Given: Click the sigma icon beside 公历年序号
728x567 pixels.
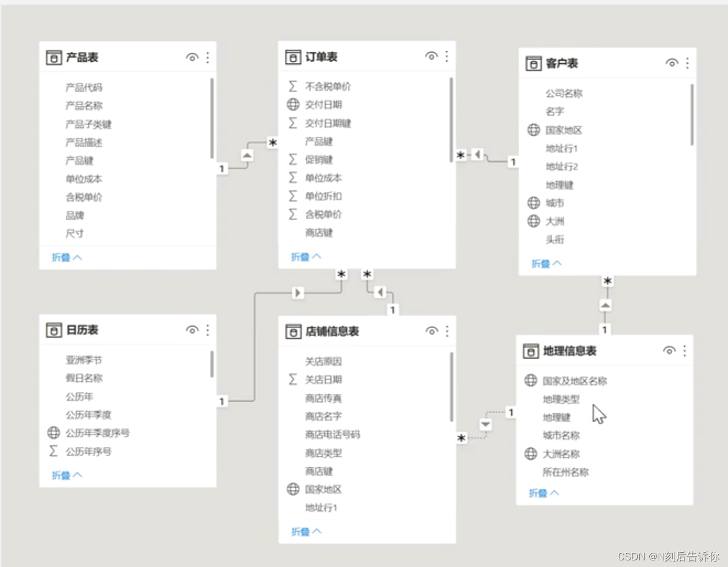Looking at the screenshot, I should coord(53,451).
